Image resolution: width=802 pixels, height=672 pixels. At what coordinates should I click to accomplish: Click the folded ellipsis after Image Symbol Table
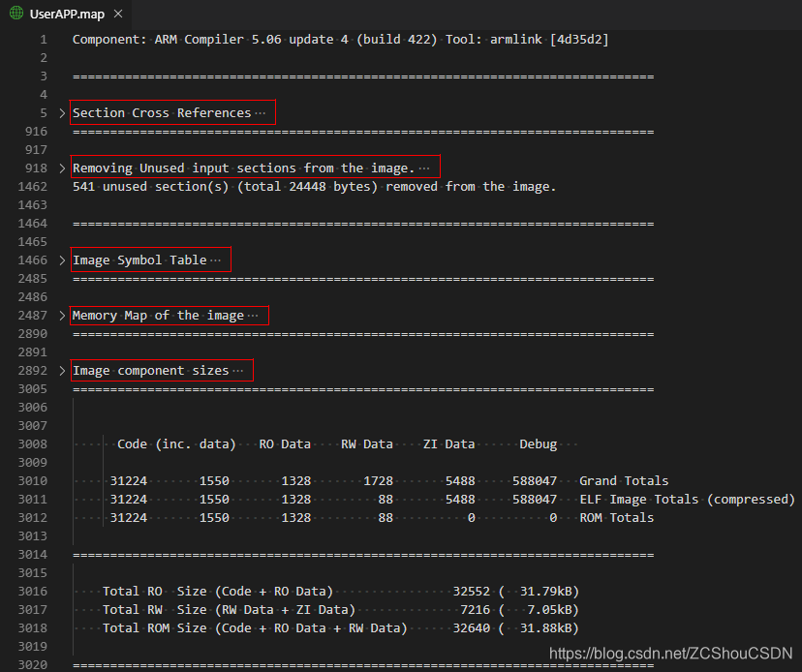(215, 260)
